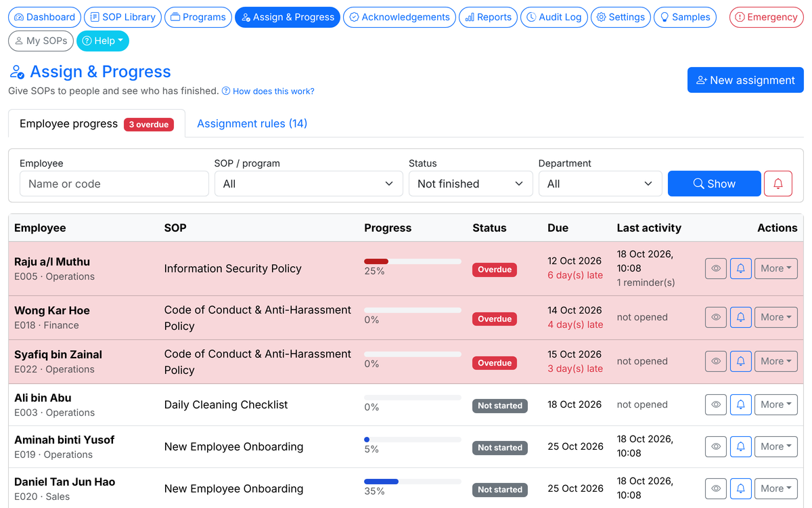Switch to Employee progress tab
812x508 pixels.
[x=96, y=123]
